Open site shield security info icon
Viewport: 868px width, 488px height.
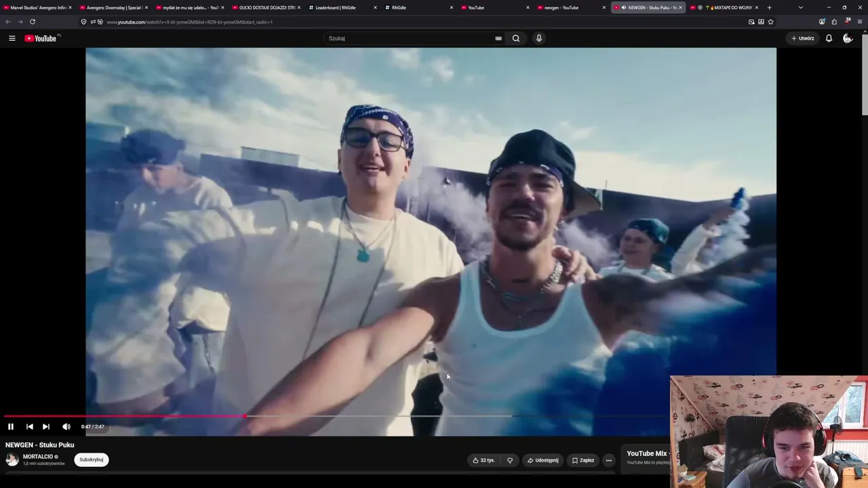click(83, 22)
